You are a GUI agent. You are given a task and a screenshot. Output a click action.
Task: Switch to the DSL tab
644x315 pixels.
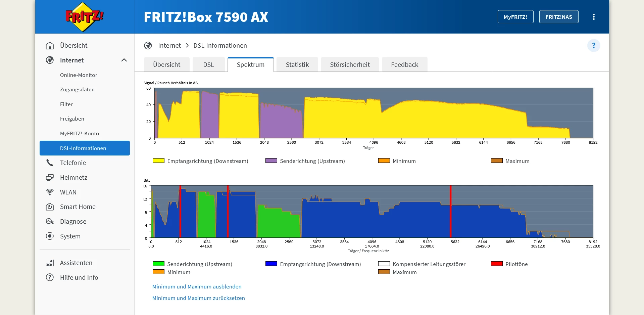click(208, 64)
